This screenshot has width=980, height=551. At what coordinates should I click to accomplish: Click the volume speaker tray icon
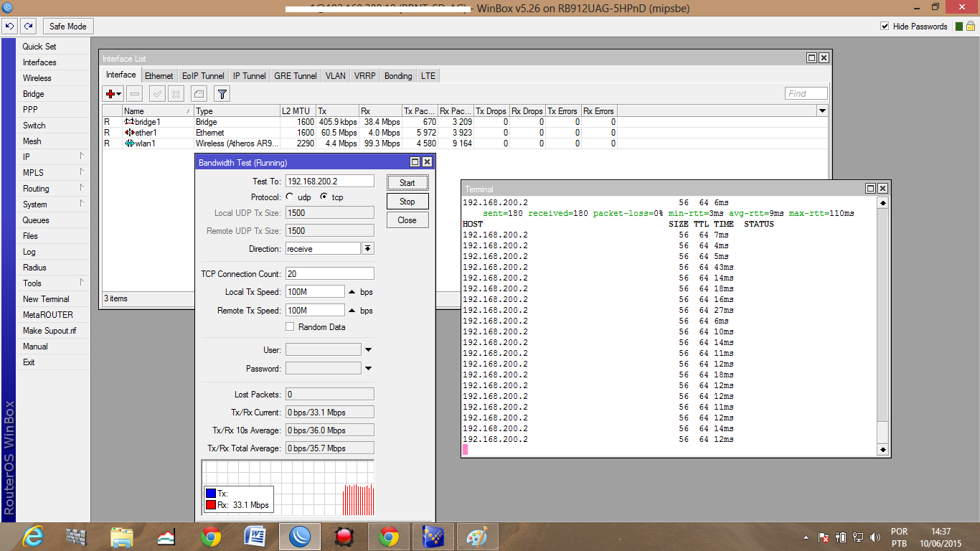click(x=875, y=537)
